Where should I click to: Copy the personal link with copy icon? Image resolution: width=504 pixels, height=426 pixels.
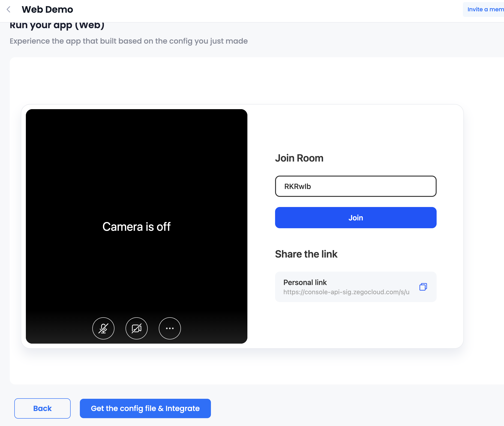(423, 287)
